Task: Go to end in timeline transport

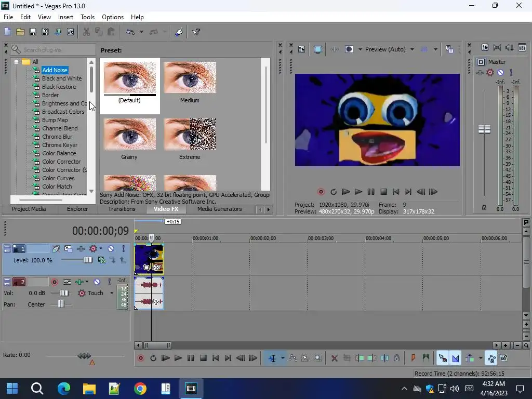Action: pyautogui.click(x=228, y=358)
